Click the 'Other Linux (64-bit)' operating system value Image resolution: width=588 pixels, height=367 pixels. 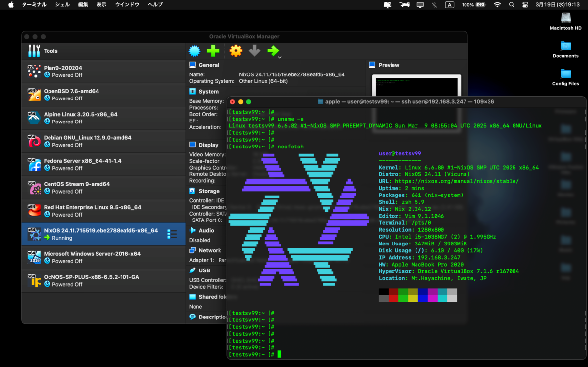click(263, 81)
